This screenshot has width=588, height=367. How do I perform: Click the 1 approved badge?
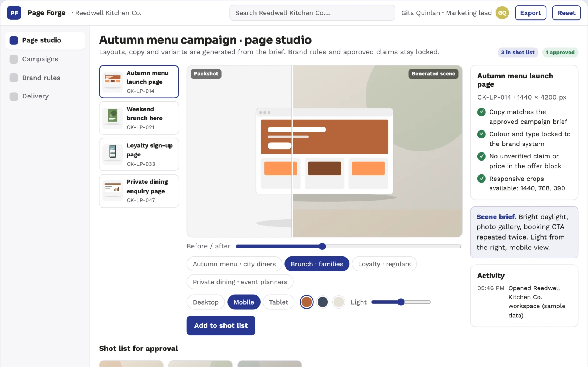point(560,53)
